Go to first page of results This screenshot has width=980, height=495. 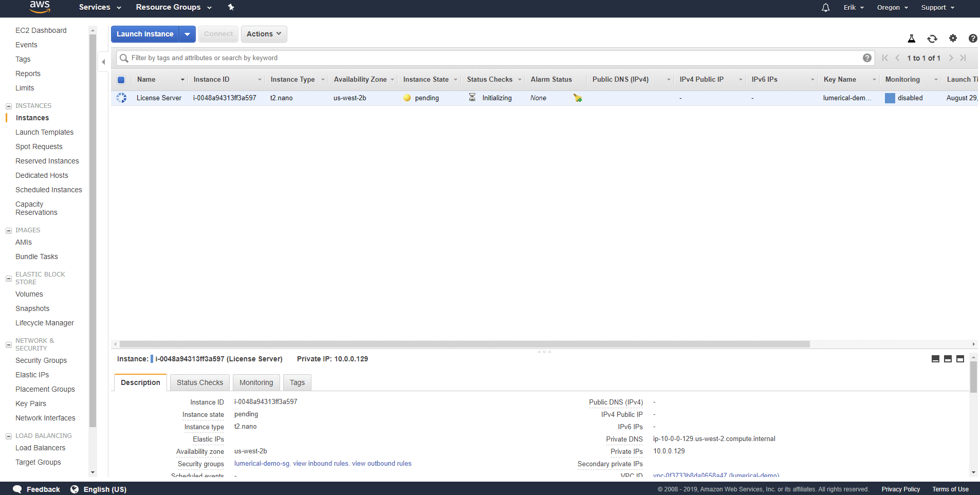pos(885,58)
